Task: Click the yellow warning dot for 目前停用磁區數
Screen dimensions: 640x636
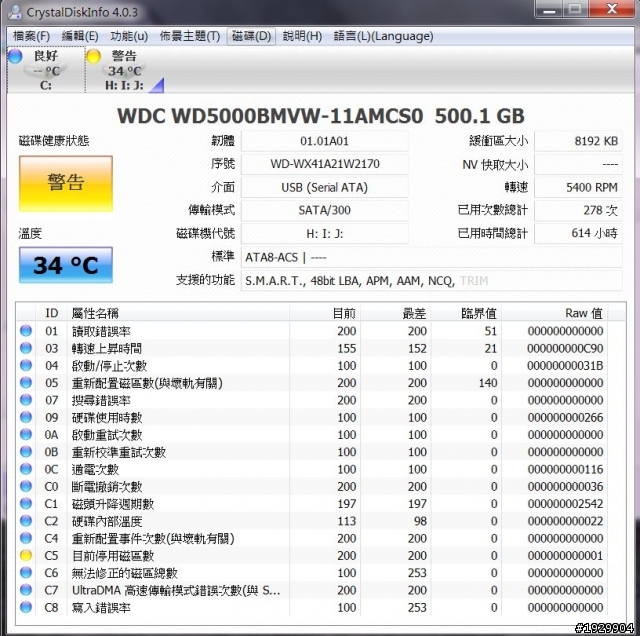Action: [26, 555]
